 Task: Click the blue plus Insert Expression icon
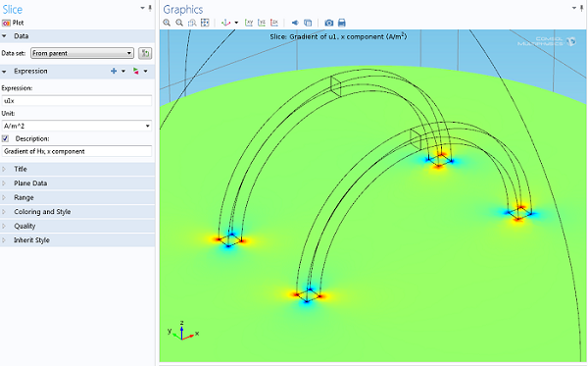(x=114, y=71)
